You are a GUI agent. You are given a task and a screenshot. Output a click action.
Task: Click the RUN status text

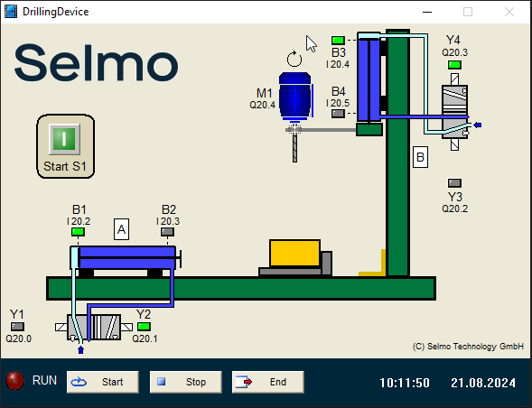click(44, 381)
